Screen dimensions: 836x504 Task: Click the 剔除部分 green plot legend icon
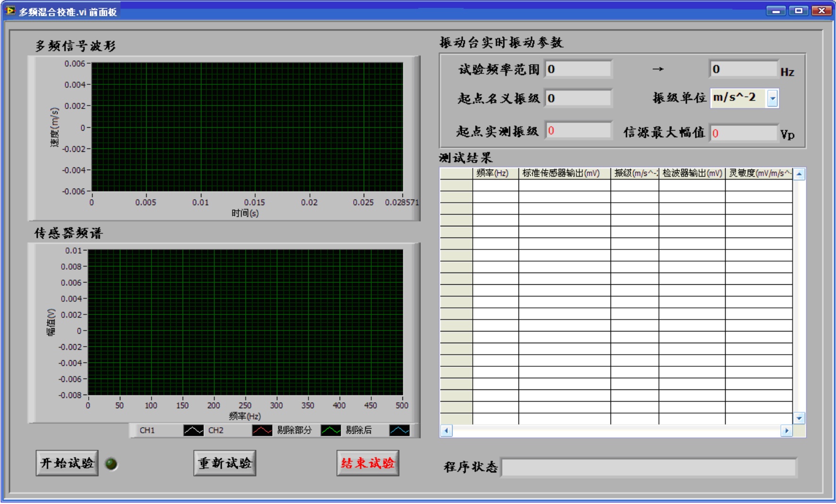[x=331, y=430]
